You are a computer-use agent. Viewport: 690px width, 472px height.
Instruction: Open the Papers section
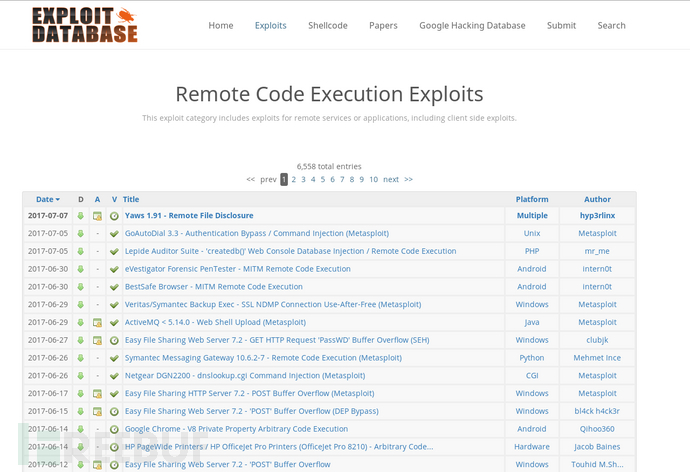pyautogui.click(x=383, y=26)
